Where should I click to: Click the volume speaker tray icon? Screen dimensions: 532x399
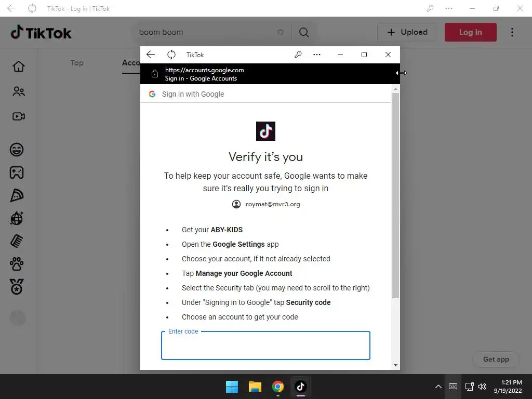482,387
